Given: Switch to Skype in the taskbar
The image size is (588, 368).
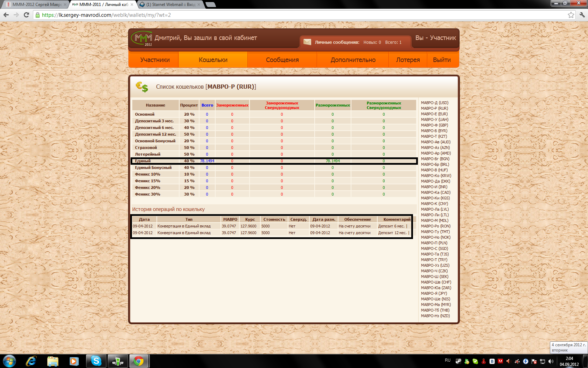Looking at the screenshot, I should [x=96, y=361].
